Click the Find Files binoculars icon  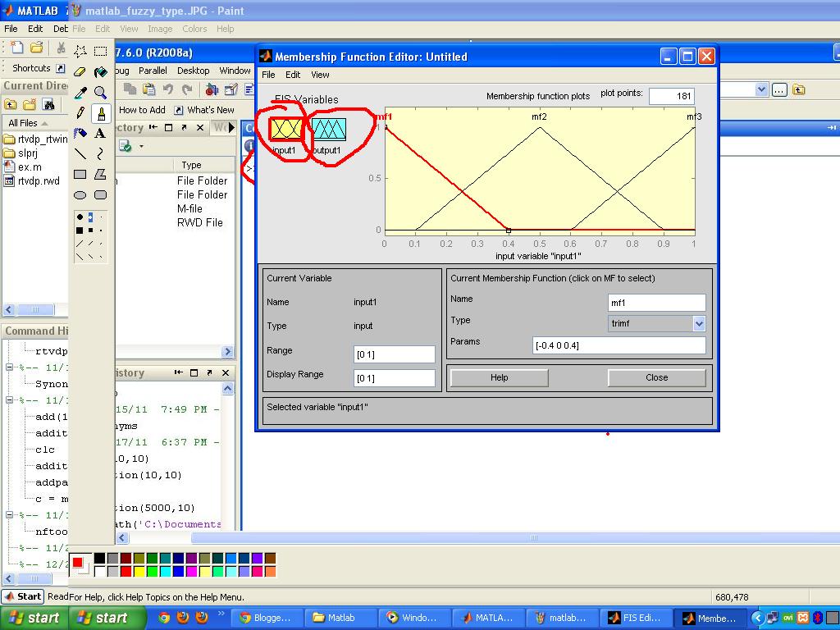point(48,104)
